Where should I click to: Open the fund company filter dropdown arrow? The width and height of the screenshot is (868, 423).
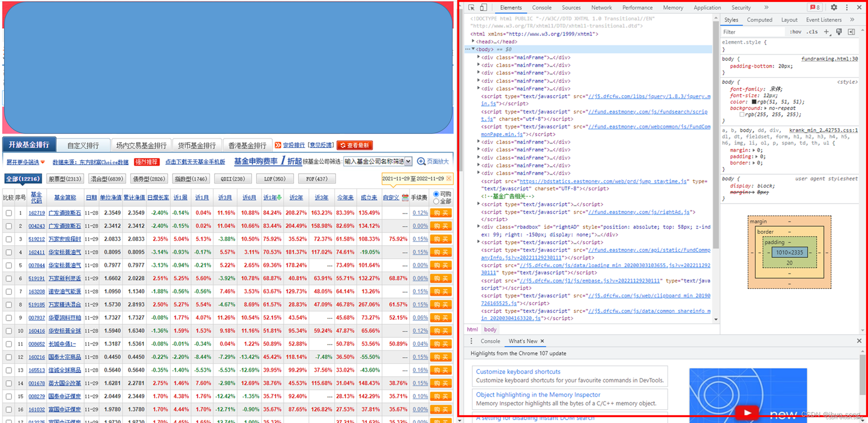[x=408, y=162]
